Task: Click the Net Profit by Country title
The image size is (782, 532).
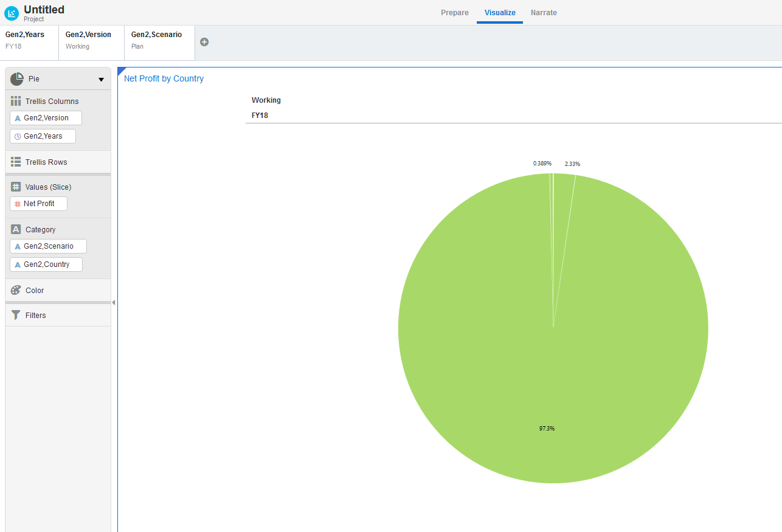Action: pyautogui.click(x=164, y=78)
